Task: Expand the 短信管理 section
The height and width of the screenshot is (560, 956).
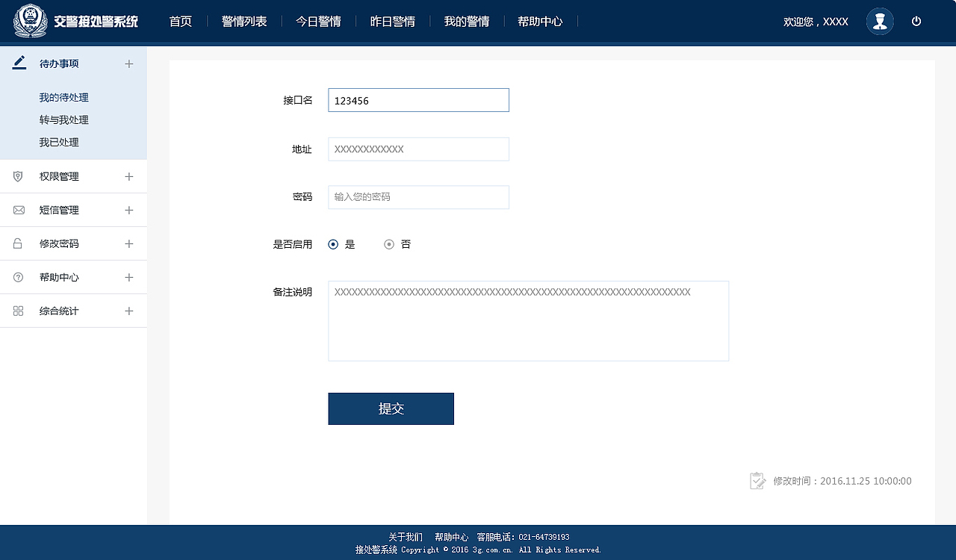Action: tap(128, 210)
